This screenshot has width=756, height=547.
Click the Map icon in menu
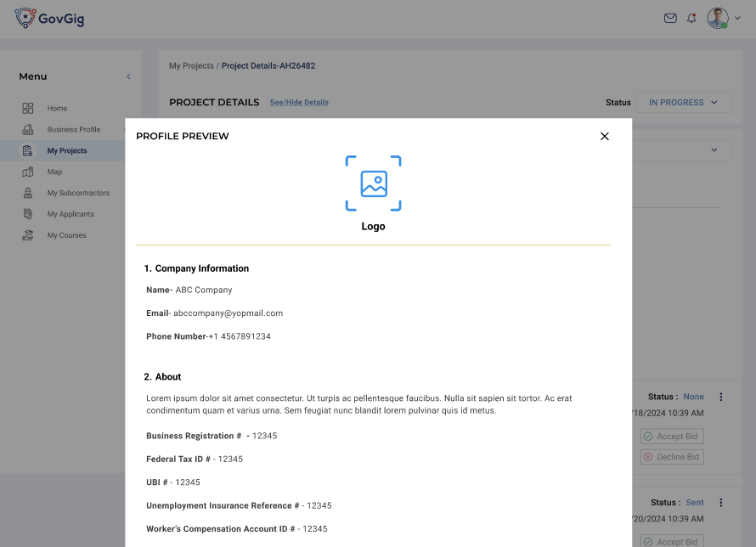pos(28,172)
